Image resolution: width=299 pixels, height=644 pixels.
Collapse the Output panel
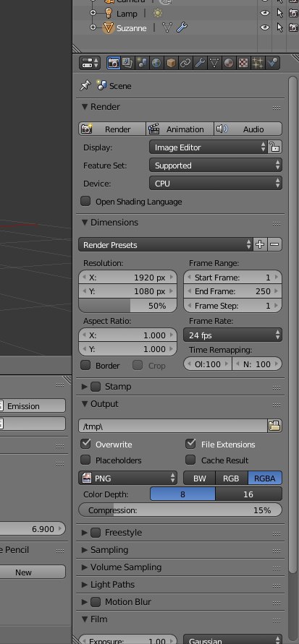pyautogui.click(x=85, y=404)
